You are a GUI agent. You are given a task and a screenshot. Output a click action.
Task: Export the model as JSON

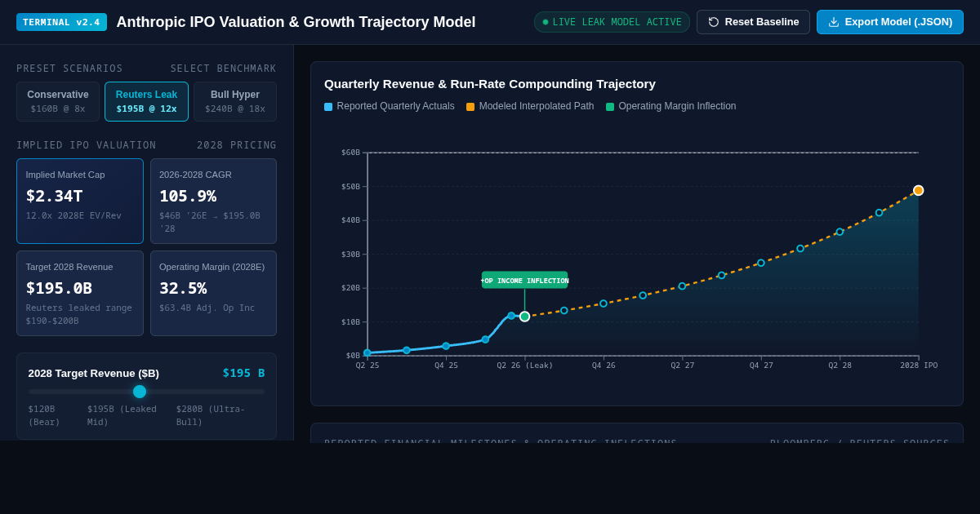pyautogui.click(x=890, y=22)
